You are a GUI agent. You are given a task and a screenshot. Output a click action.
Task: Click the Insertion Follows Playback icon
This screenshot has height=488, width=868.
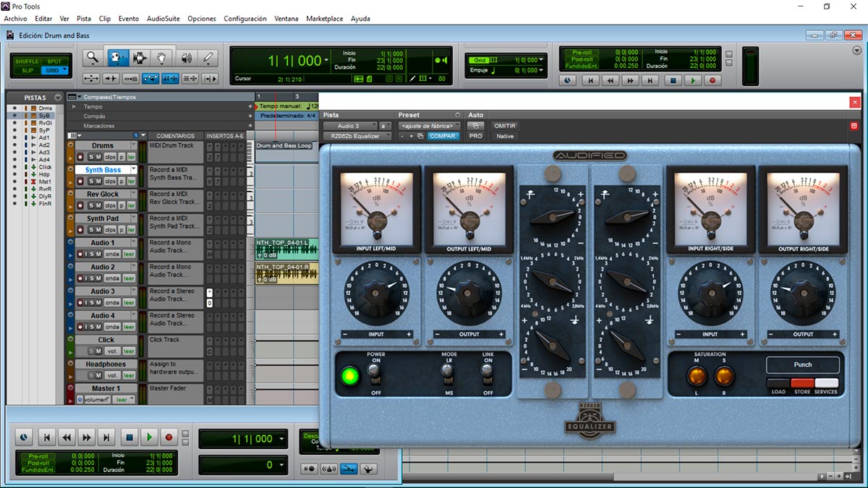click(210, 78)
